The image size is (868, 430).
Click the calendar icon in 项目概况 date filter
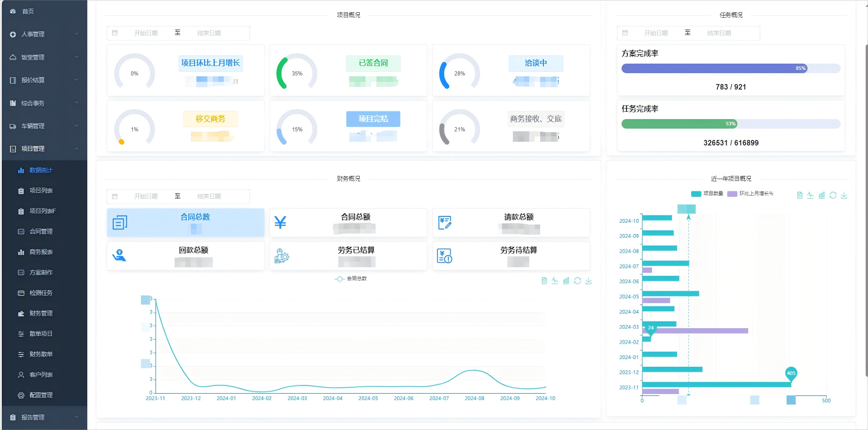click(115, 33)
